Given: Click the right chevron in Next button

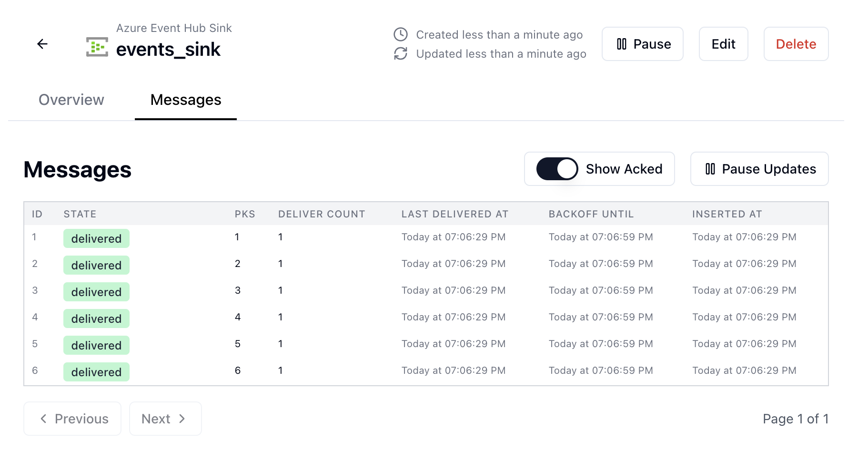Looking at the screenshot, I should click(x=182, y=419).
